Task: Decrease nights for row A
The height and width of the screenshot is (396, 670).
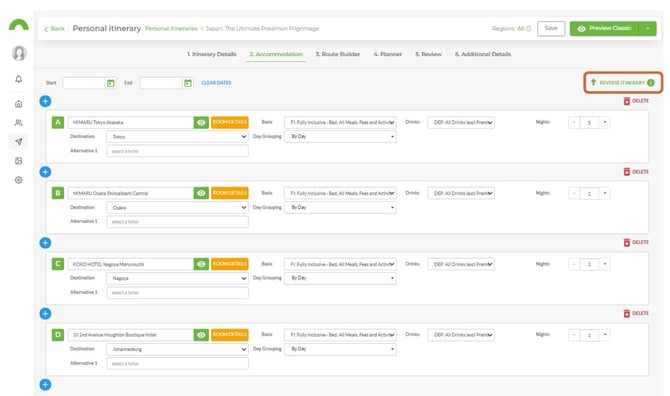Action: click(x=574, y=123)
